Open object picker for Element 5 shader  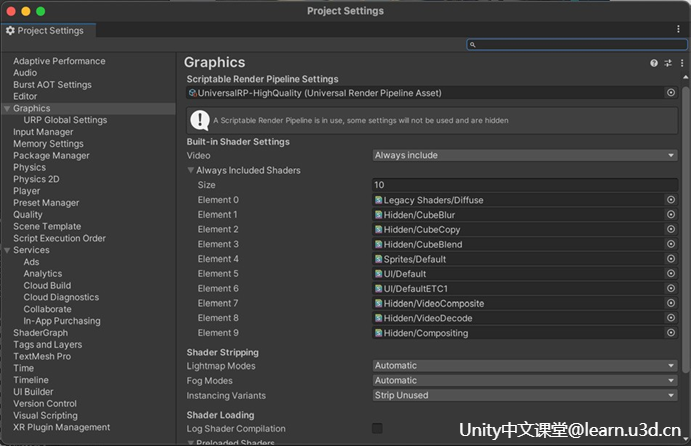point(671,274)
